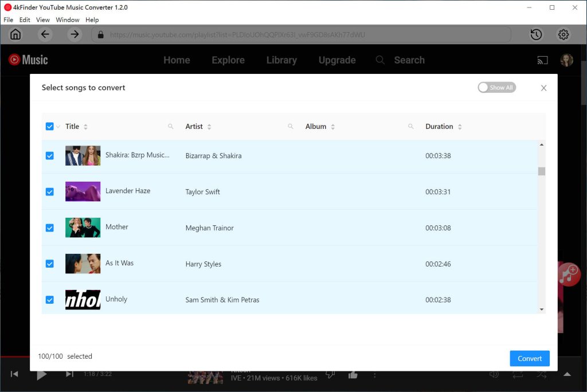Uncheck the Lavender Haze song checkbox
Screen dimensions: 587x392
[x=50, y=191]
